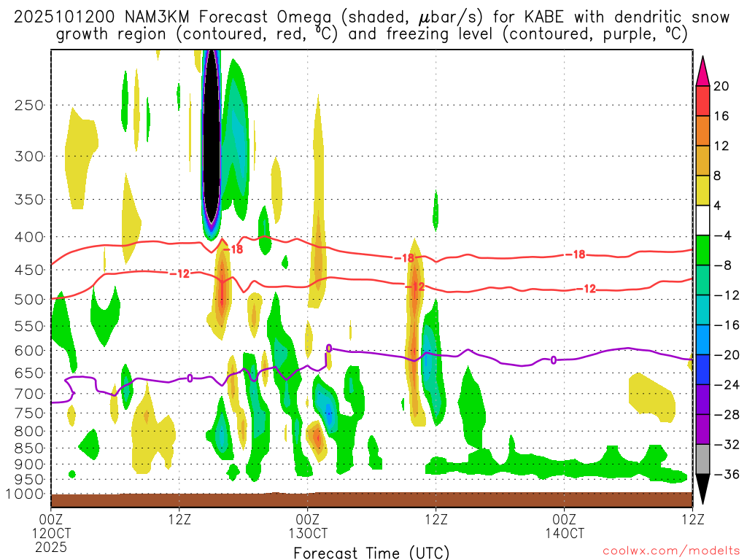Pick the teal-green -12 to -8 colorbar swatch
Screen dimensions: 747x560
(x=703, y=280)
